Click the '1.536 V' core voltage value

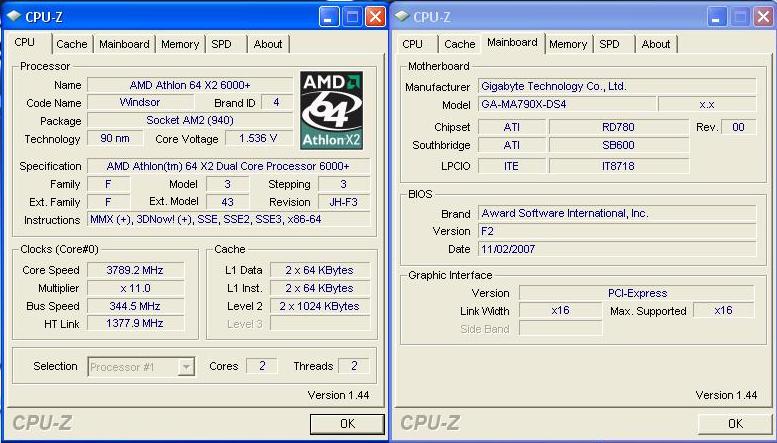click(x=258, y=138)
